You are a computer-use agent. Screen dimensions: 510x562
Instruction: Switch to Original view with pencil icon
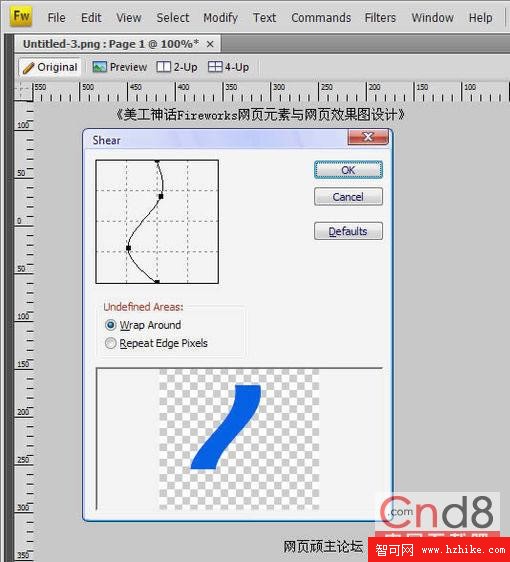tap(50, 67)
